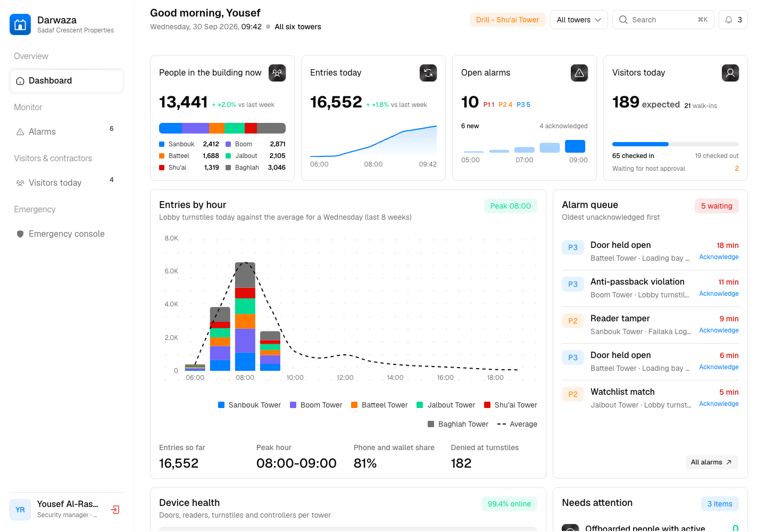Click the person icon on Visitors today card
The width and height of the screenshot is (766, 532).
730,73
